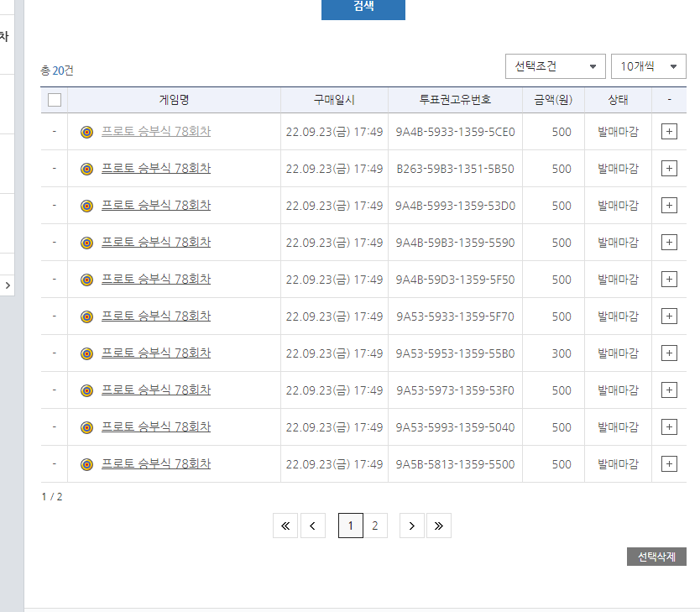Screen dimensions: 700x612
Task: Go to next page arrow
Action: click(411, 526)
